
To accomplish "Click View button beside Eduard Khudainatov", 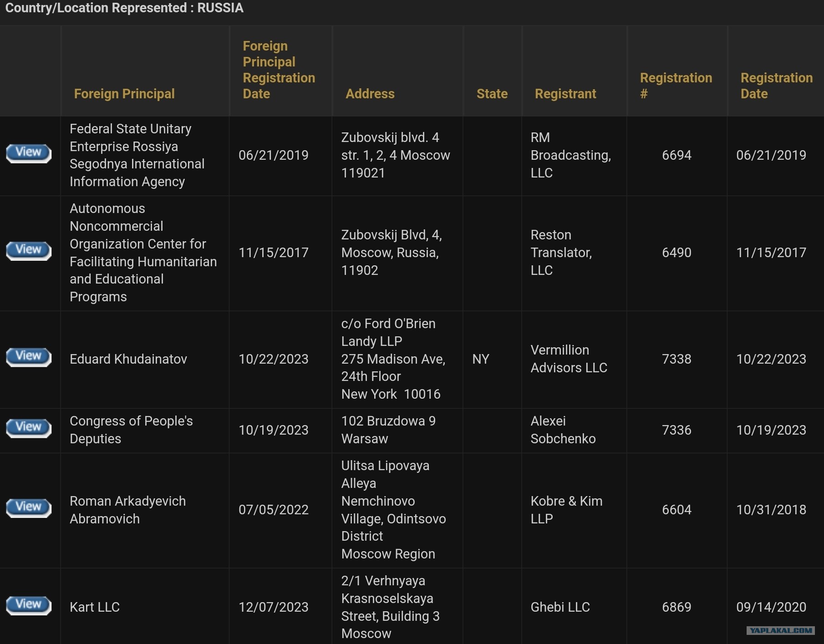I will [29, 357].
